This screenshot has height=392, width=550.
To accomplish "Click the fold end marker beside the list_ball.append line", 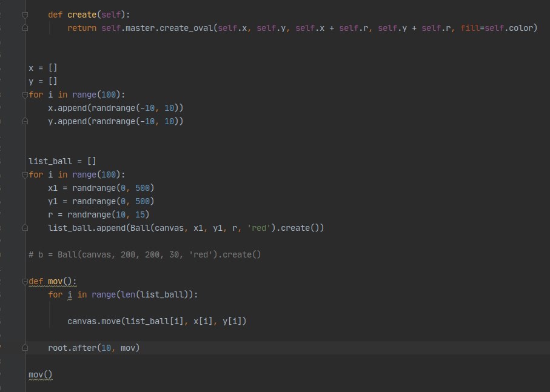I will point(25,228).
